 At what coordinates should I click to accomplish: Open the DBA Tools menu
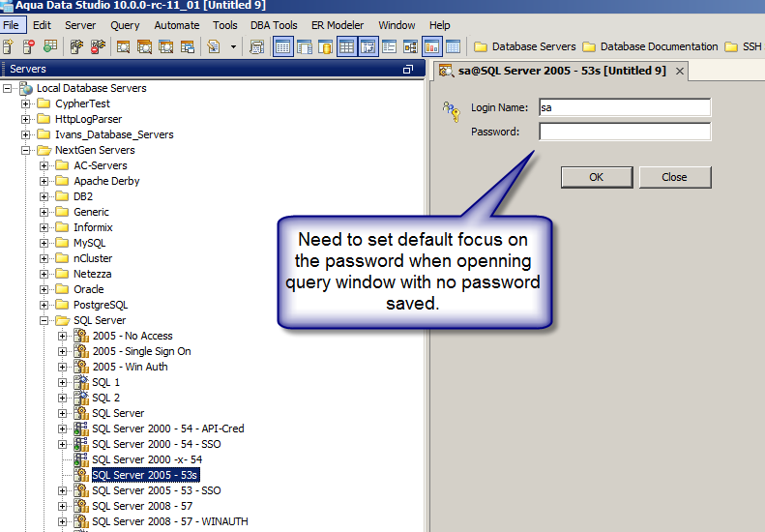tap(274, 25)
